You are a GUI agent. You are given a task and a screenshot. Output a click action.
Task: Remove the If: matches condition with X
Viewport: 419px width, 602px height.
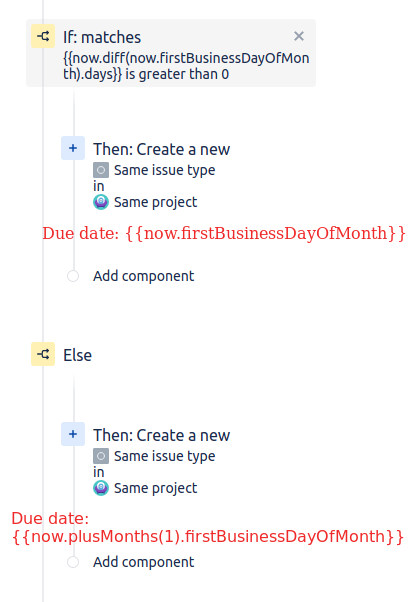299,36
